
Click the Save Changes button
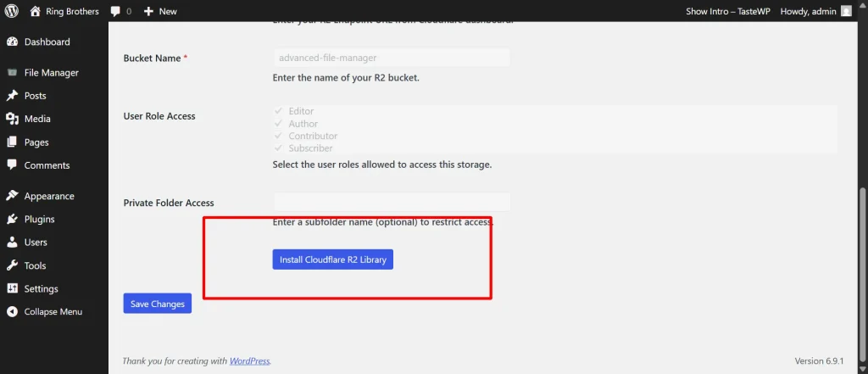157,304
